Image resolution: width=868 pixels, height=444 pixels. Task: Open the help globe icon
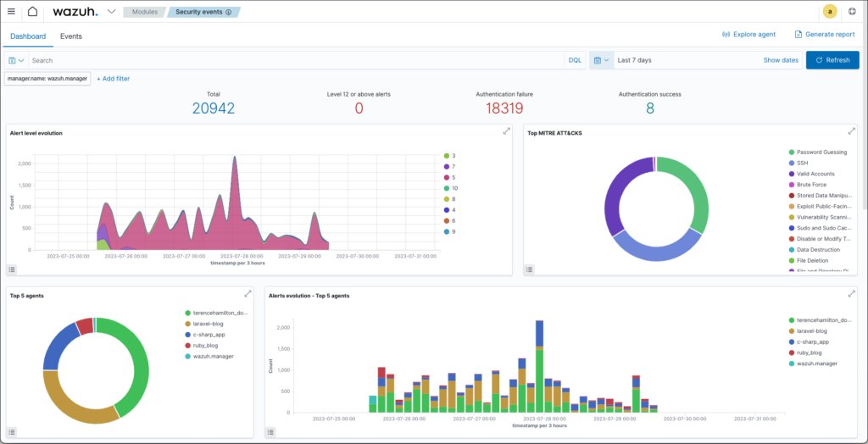tap(852, 11)
